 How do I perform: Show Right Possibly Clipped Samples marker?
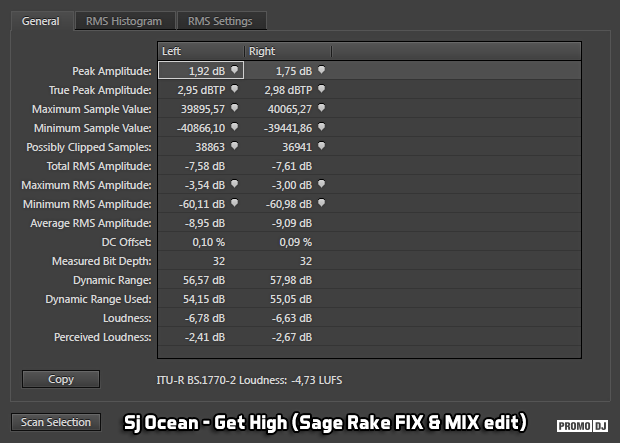321,146
